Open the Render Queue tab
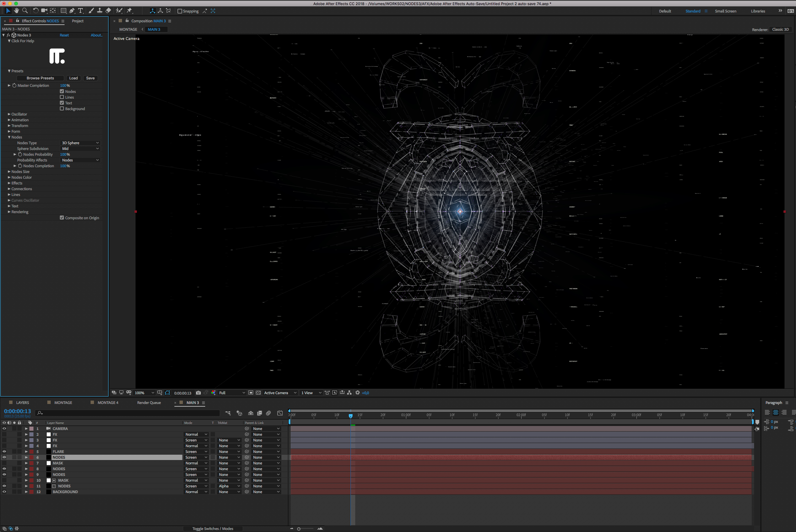 (x=149, y=403)
